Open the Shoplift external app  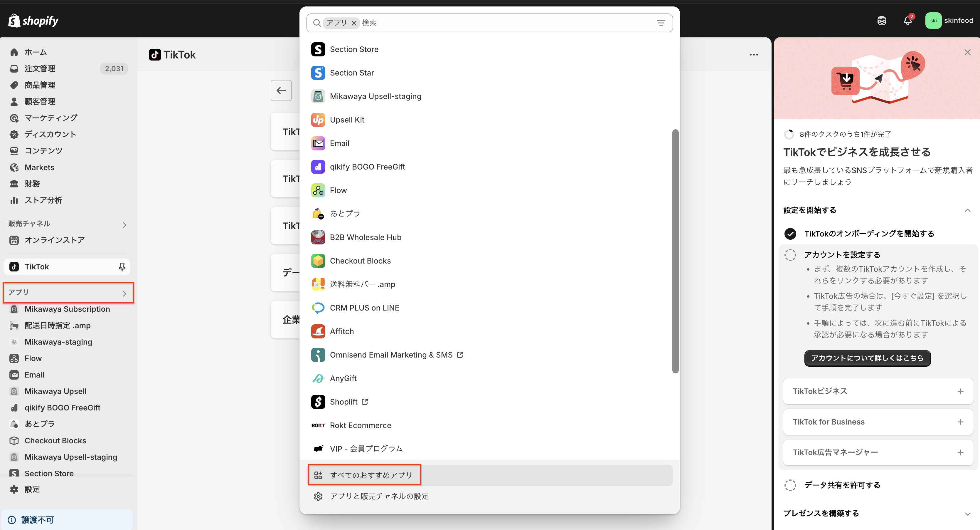pos(489,402)
